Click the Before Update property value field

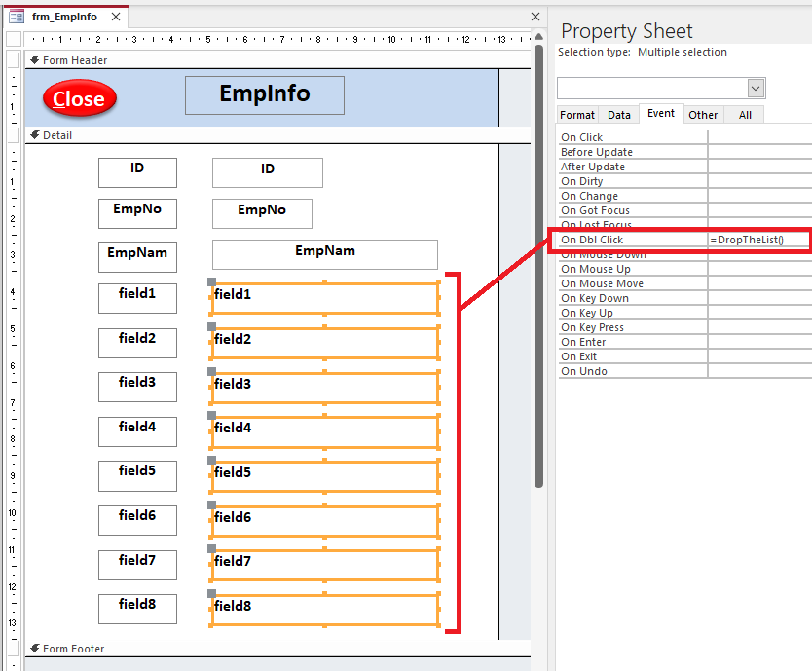759,152
